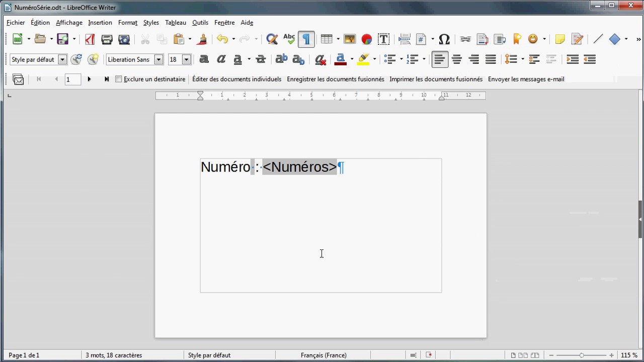This screenshot has width=644, height=362.
Task: Select the Line drawing tool
Action: tap(598, 39)
